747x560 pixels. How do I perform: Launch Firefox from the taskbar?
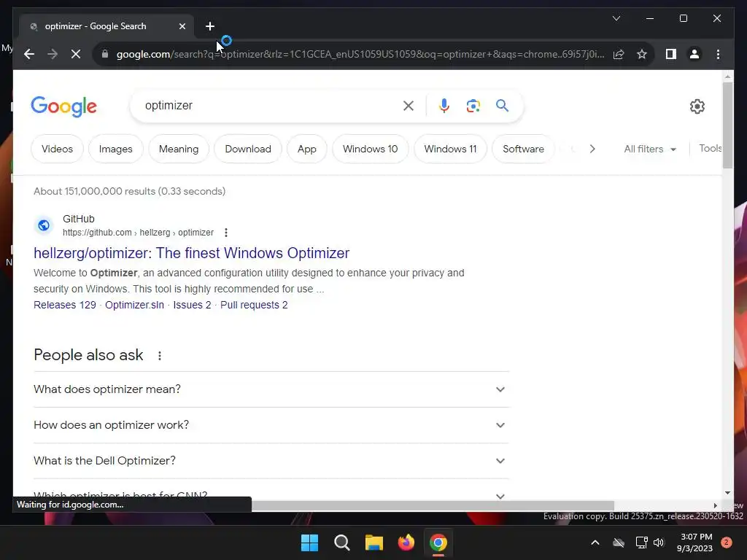coord(406,542)
